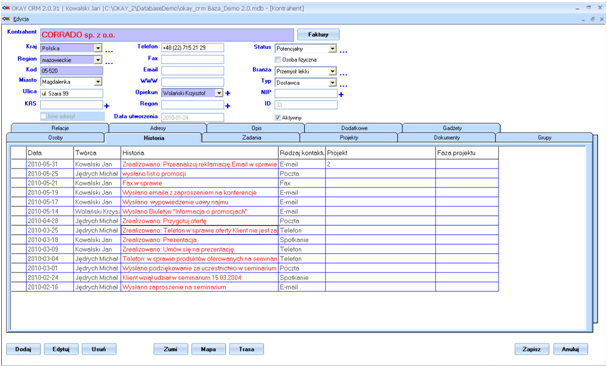Click the Telefon input field
The image size is (607, 366).
pos(192,48)
